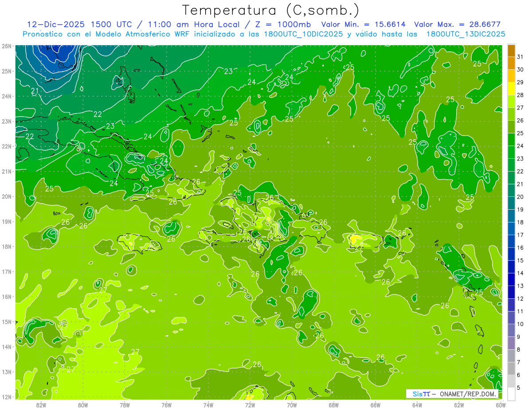Click the 62W longitude axis label

pos(459,405)
